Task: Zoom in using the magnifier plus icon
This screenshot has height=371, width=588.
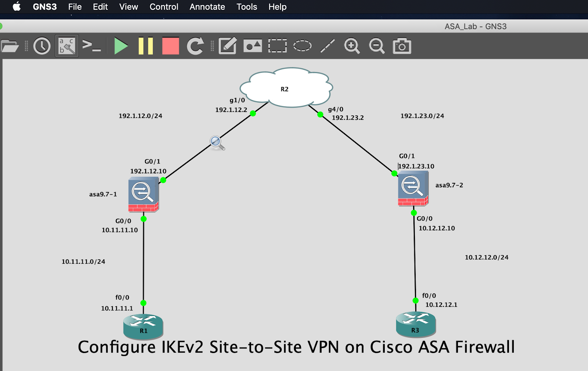Action: (352, 46)
